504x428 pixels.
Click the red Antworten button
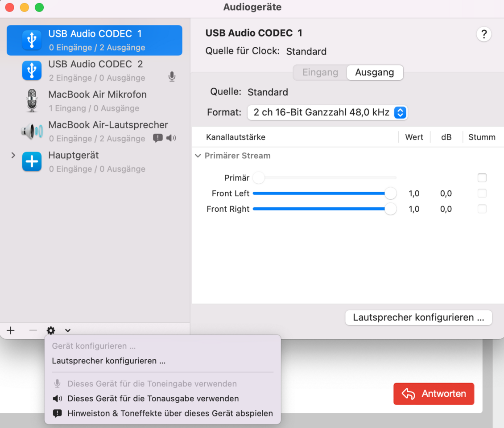click(434, 394)
